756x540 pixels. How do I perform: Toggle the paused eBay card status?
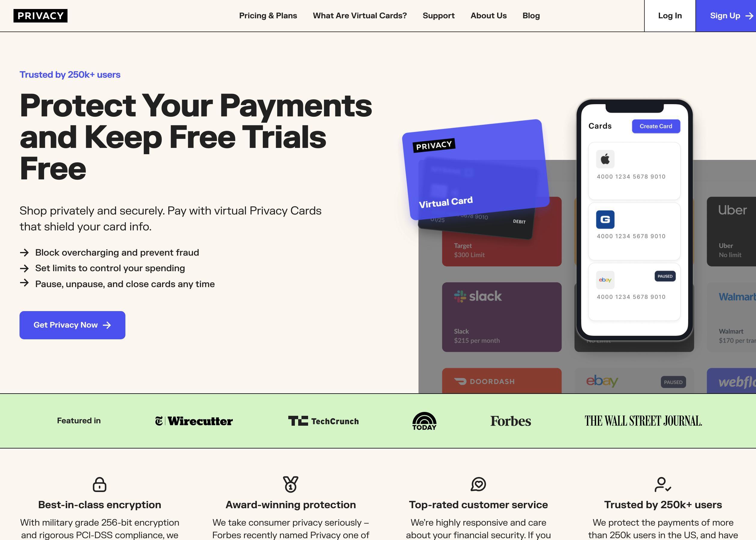[x=665, y=275]
